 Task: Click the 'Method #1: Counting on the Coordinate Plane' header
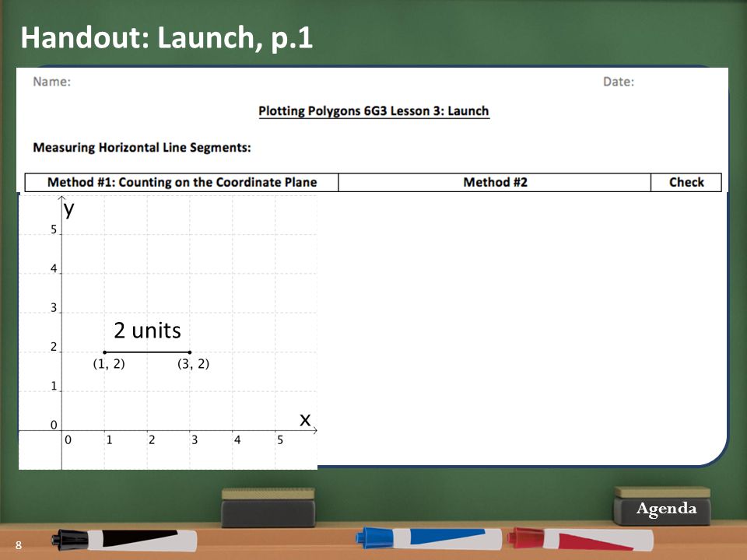click(x=182, y=182)
